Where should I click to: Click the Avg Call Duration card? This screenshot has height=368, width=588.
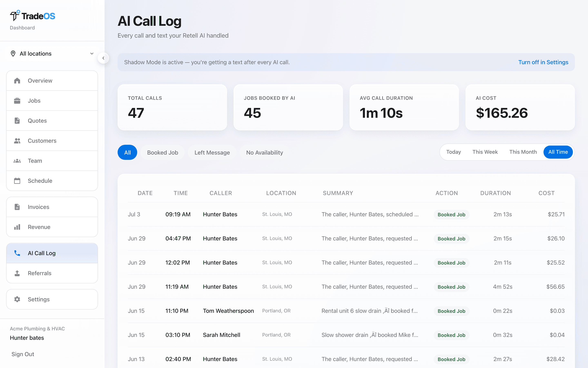[x=404, y=107]
